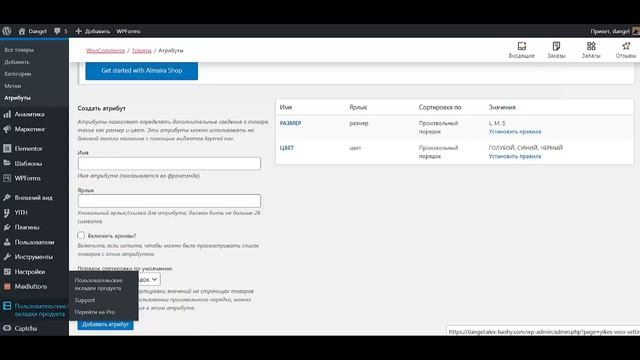This screenshot has width=640, height=360.
Task: Click the Аналитика chart icon
Action: coord(7,114)
